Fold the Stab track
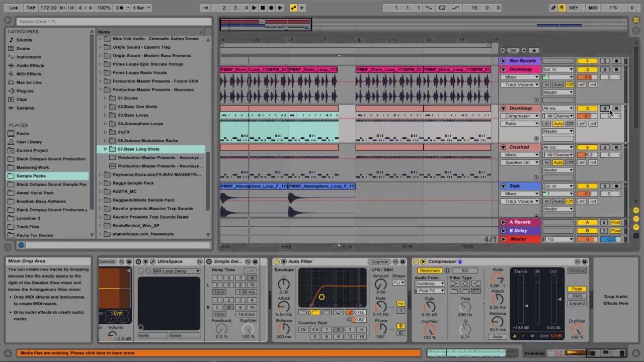 tap(503, 186)
